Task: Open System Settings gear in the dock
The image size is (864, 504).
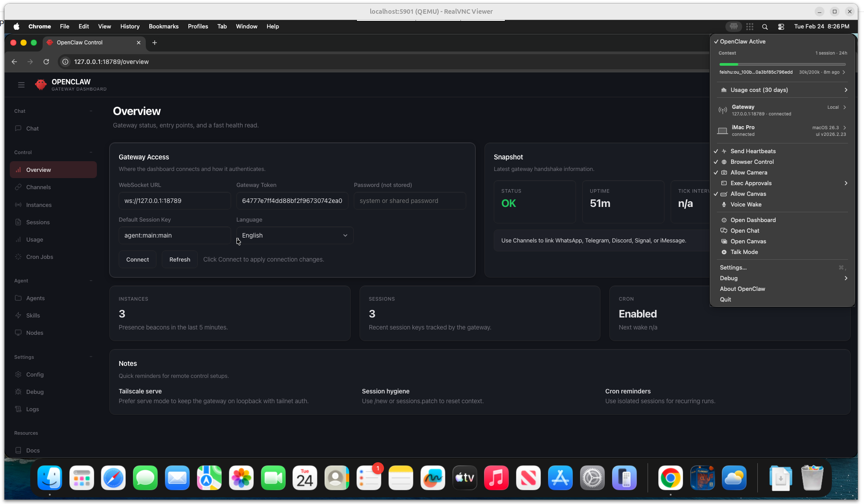Action: [x=592, y=478]
